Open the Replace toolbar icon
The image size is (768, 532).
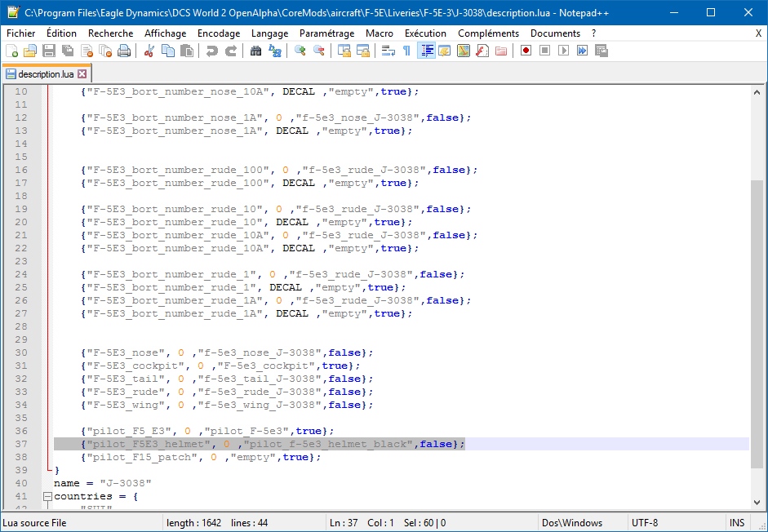[275, 51]
